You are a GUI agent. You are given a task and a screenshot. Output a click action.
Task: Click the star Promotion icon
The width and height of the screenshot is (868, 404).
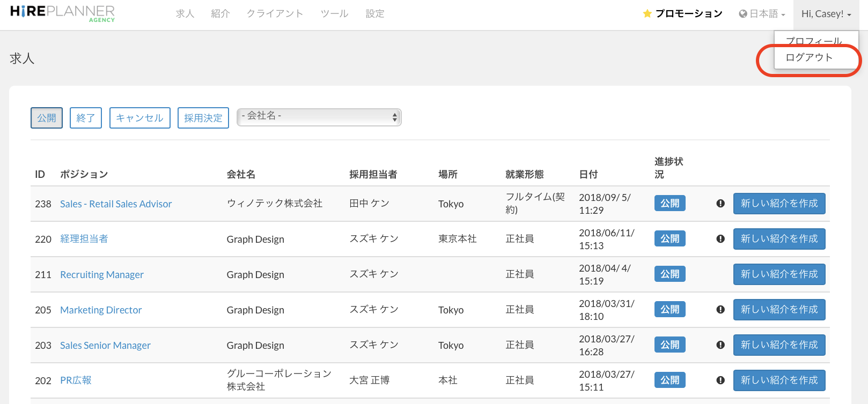pos(647,14)
